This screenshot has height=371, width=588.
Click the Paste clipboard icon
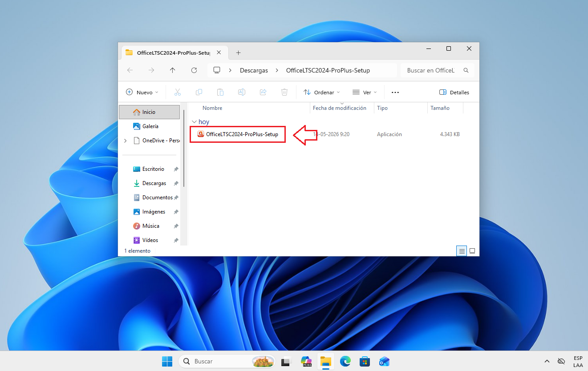point(220,92)
